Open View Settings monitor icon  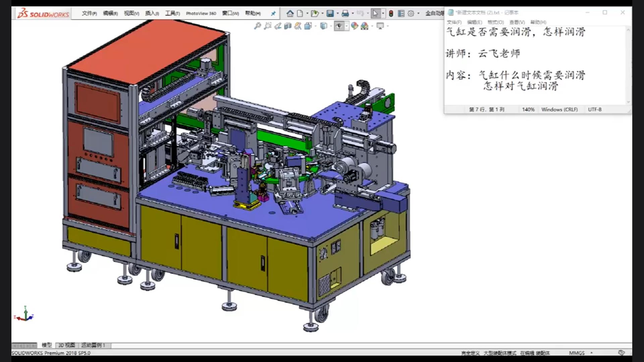[380, 26]
